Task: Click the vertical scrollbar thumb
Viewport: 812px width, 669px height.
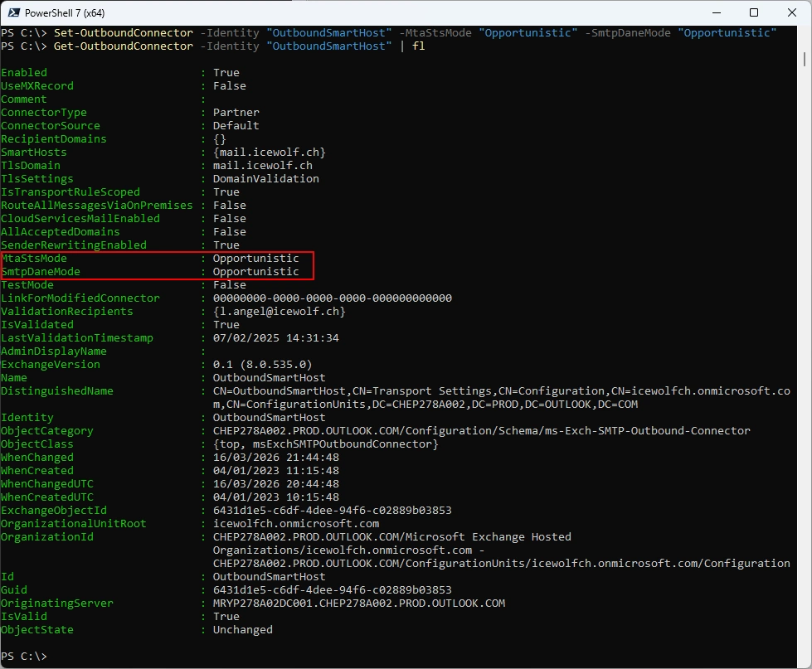Action: point(805,58)
